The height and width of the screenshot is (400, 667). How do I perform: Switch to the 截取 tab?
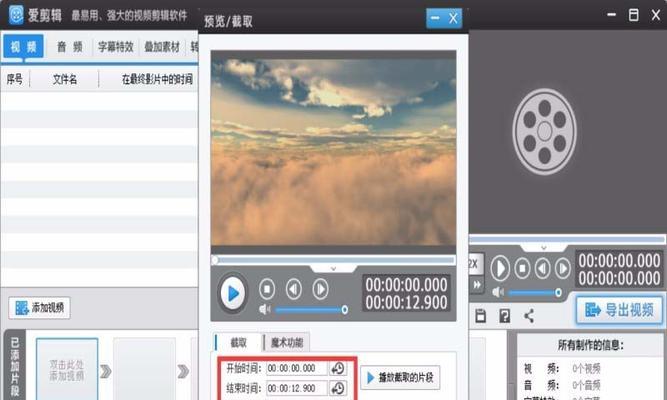pyautogui.click(x=238, y=342)
